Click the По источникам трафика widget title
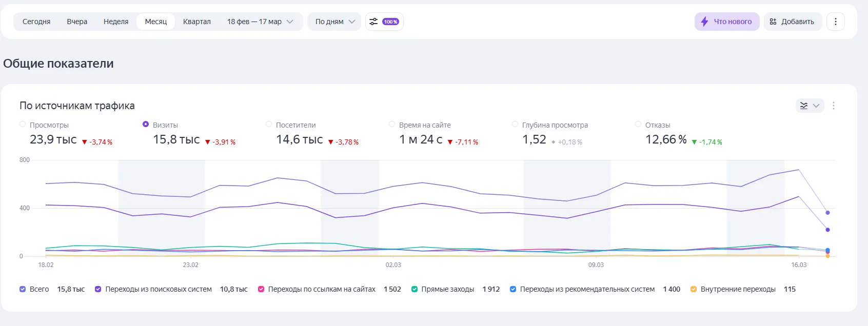 (x=77, y=106)
